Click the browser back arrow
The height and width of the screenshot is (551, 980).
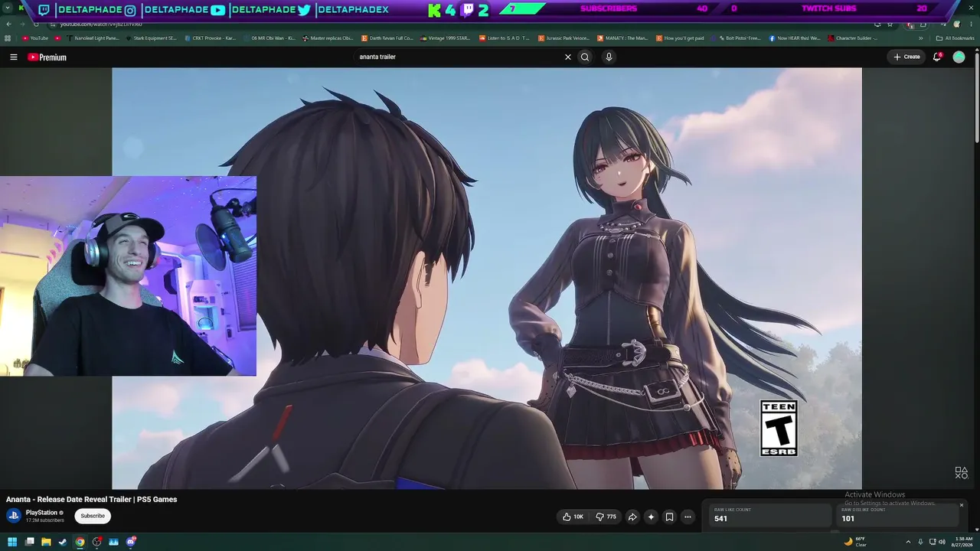pos(8,24)
